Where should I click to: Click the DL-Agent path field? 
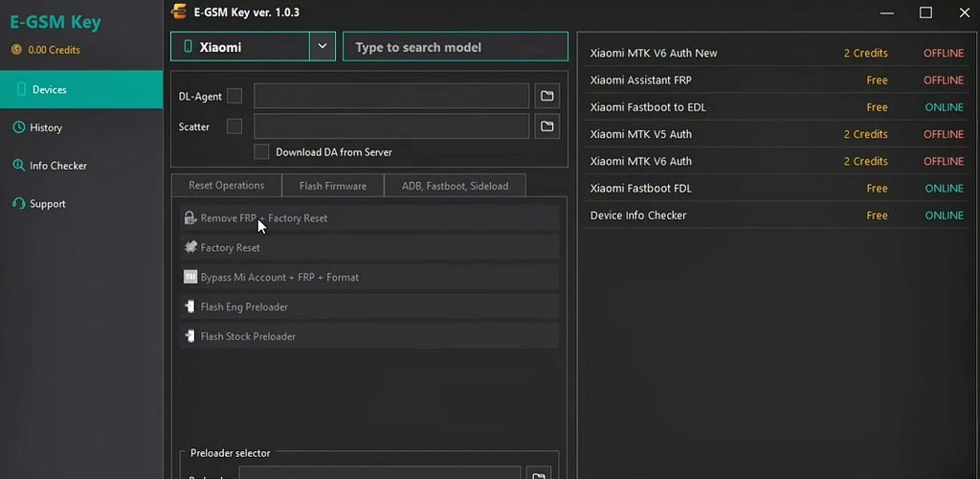pos(391,96)
